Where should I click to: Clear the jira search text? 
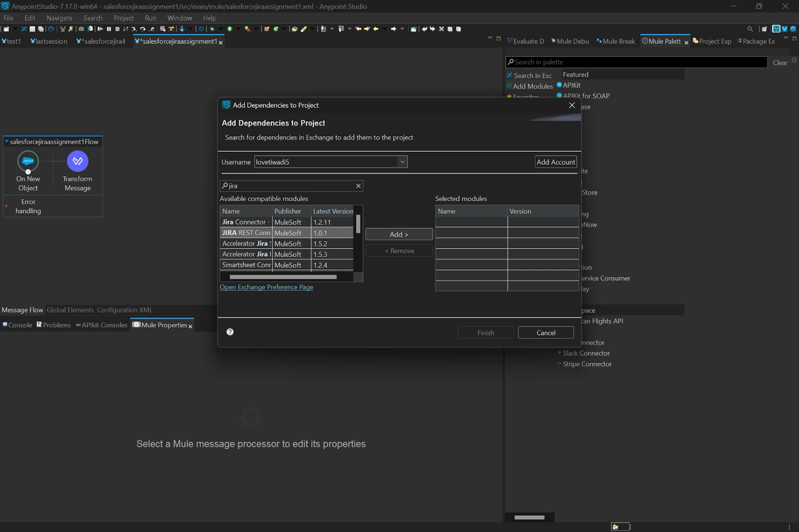point(358,186)
